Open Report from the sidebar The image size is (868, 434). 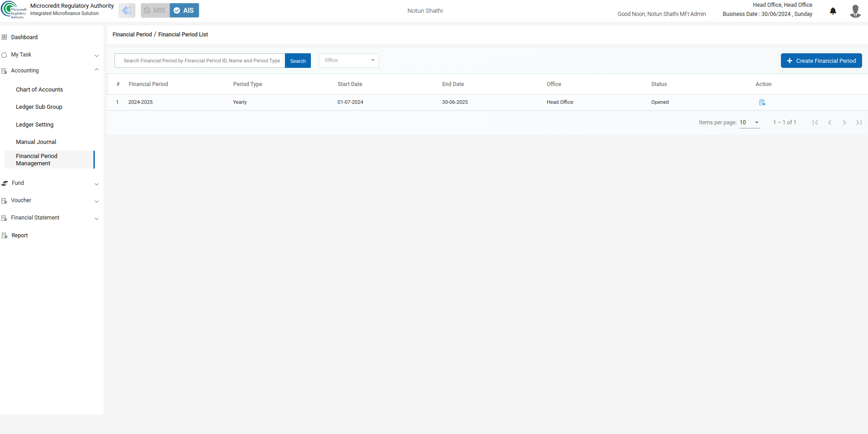pos(20,235)
